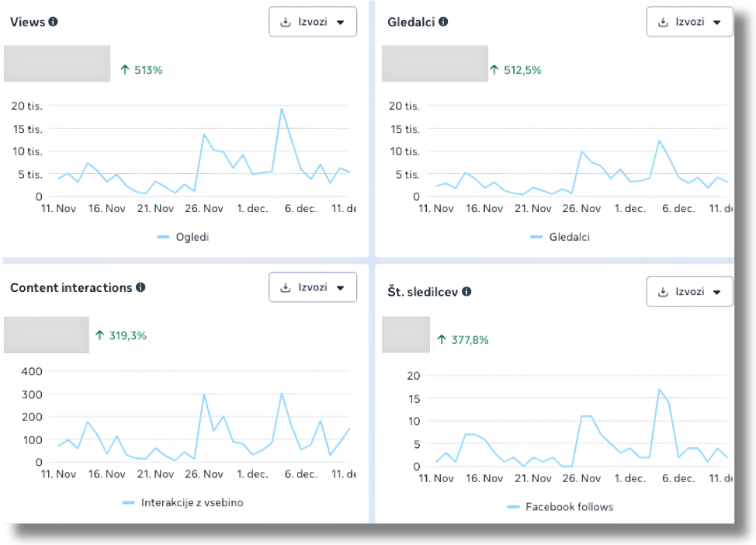This screenshot has height=545, width=756.
Task: Click the Facebook follows legend color swatch
Action: (x=514, y=507)
